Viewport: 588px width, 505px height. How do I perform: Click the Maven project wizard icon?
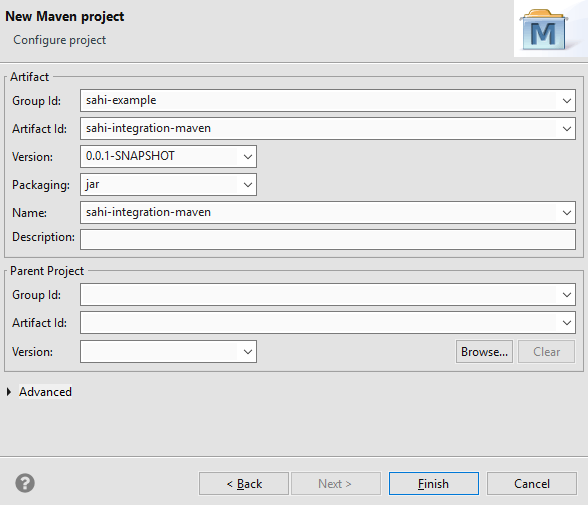[543, 30]
